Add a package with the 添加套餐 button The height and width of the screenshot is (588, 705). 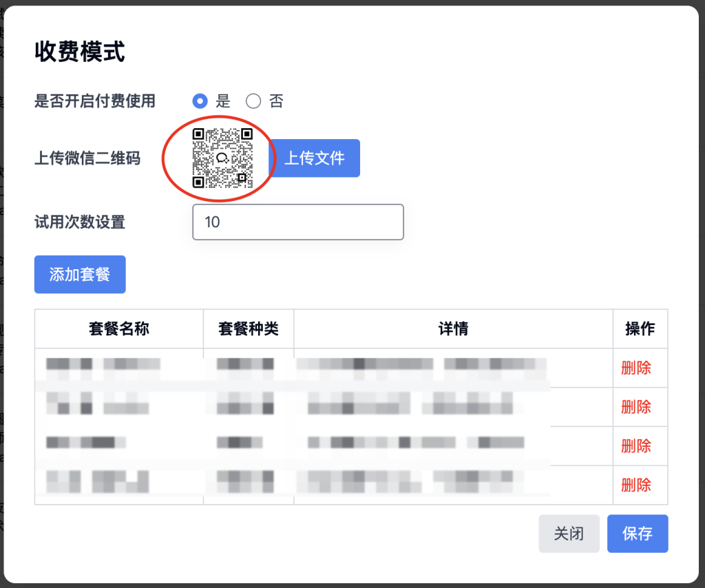(x=80, y=275)
